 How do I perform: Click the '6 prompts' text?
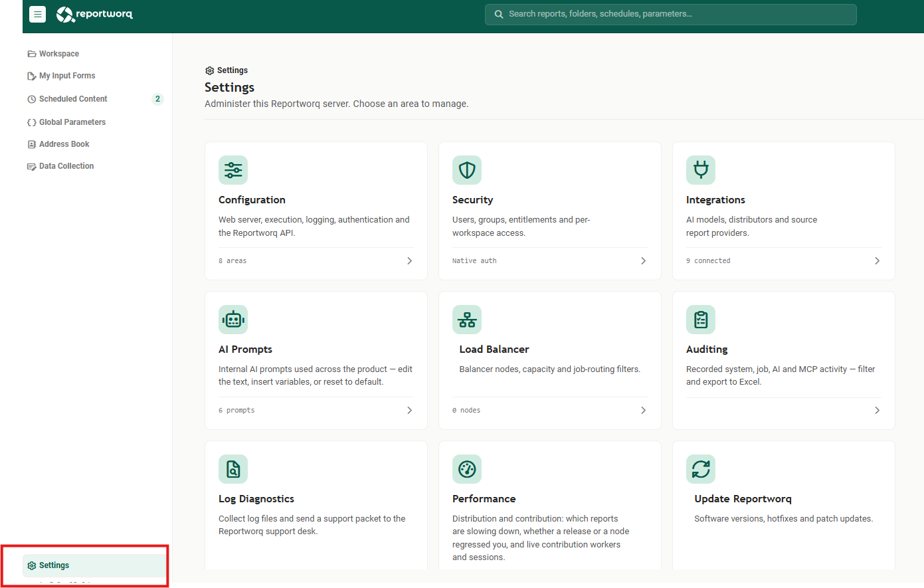(x=236, y=411)
